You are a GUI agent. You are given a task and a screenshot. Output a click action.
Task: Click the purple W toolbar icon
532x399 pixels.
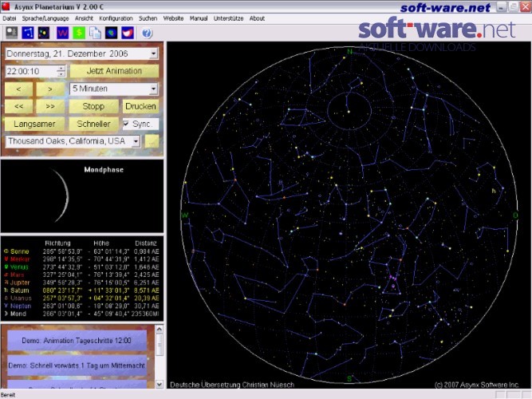tap(62, 33)
